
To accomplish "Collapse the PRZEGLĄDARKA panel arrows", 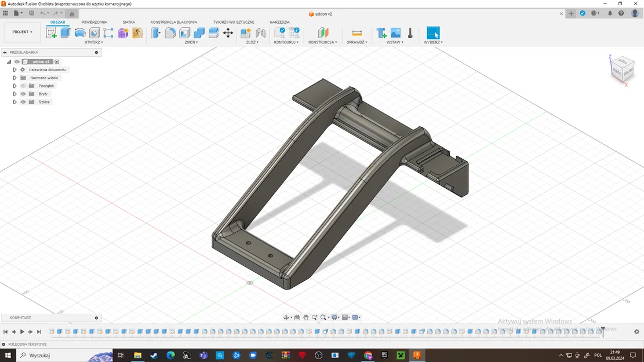I will point(5,53).
